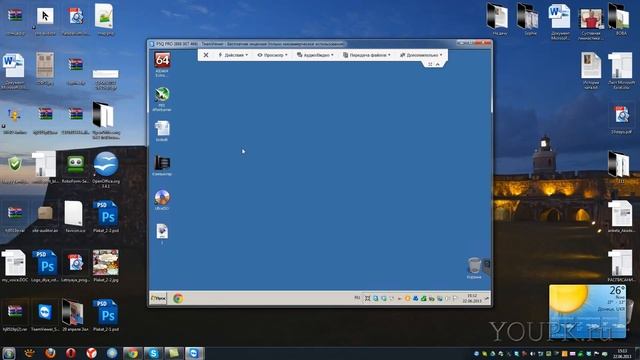Click the Windows Start orb

(9, 353)
